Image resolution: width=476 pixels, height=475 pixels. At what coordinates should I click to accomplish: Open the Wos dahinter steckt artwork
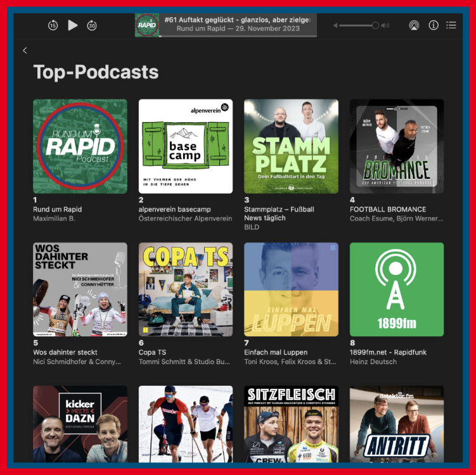(80, 289)
